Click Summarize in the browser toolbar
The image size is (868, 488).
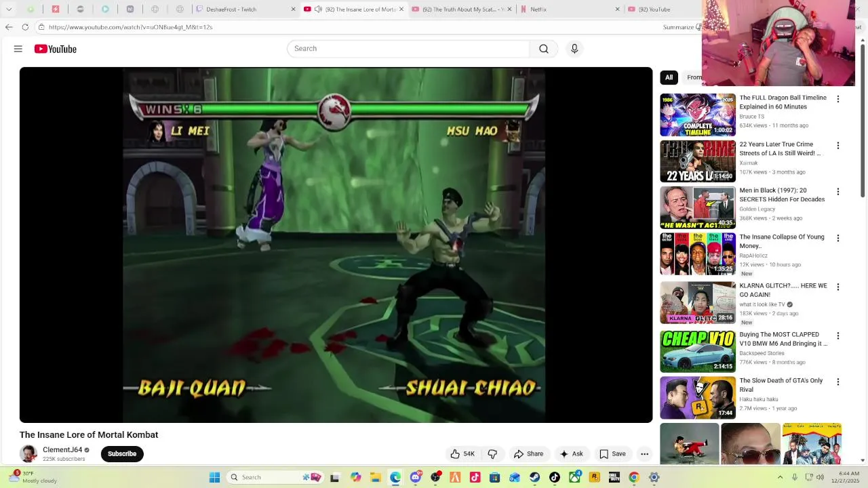coord(680,27)
